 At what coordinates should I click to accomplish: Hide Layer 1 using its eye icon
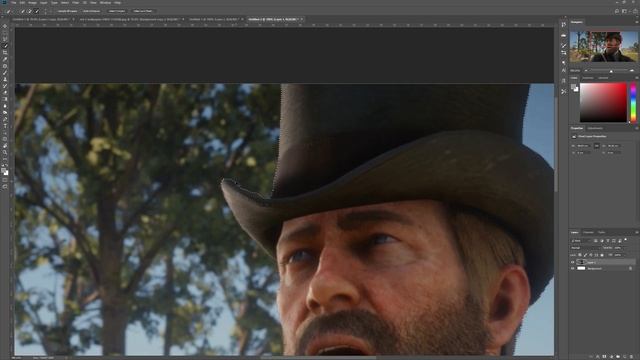click(x=572, y=262)
